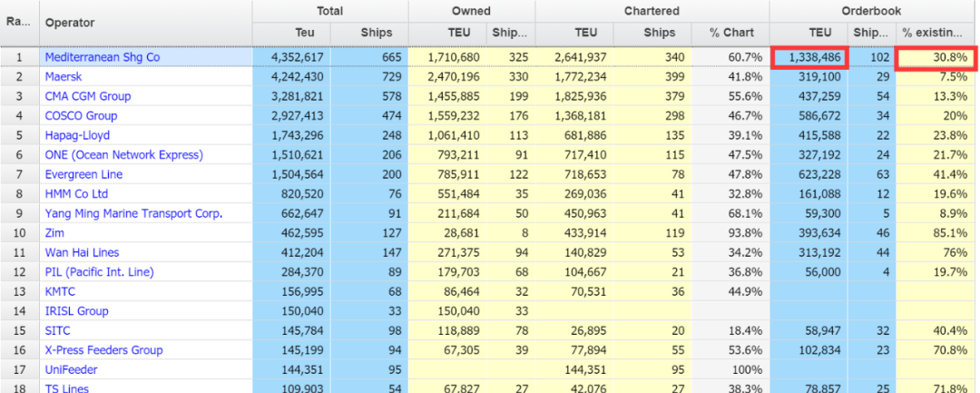980x393 pixels.
Task: Sort by the Operator column header
Action: tap(70, 22)
